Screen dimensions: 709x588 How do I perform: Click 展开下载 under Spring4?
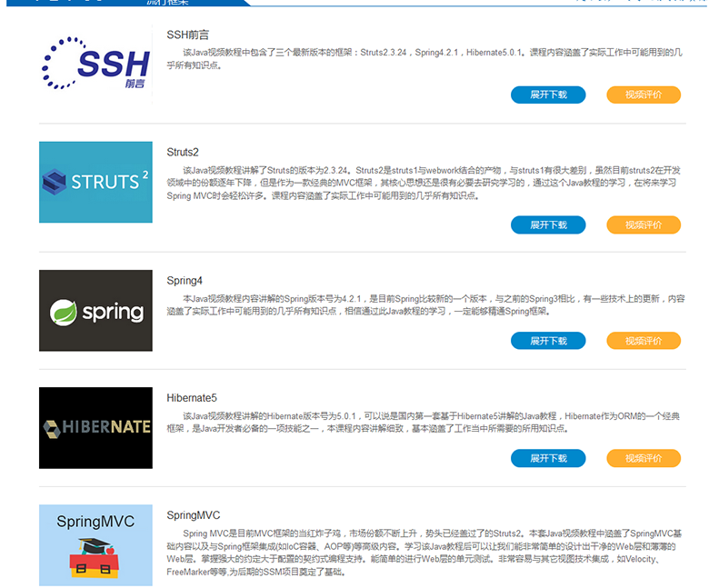pos(548,341)
